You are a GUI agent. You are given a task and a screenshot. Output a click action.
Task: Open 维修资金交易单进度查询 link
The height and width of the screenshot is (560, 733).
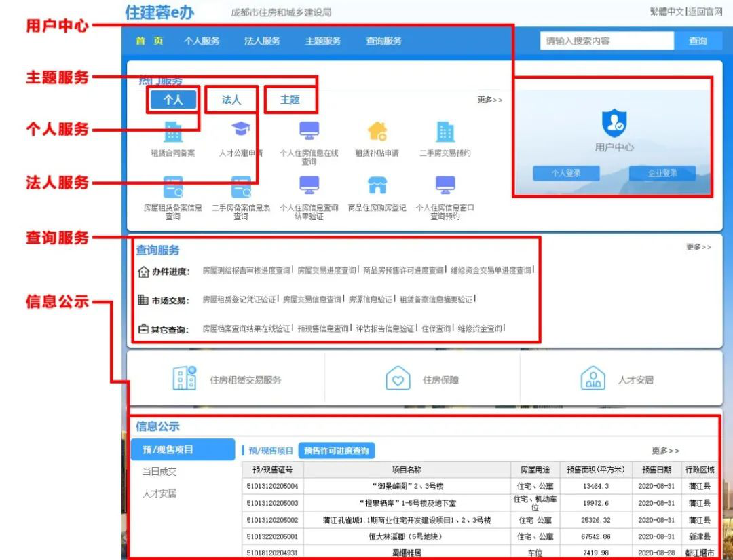(x=491, y=270)
